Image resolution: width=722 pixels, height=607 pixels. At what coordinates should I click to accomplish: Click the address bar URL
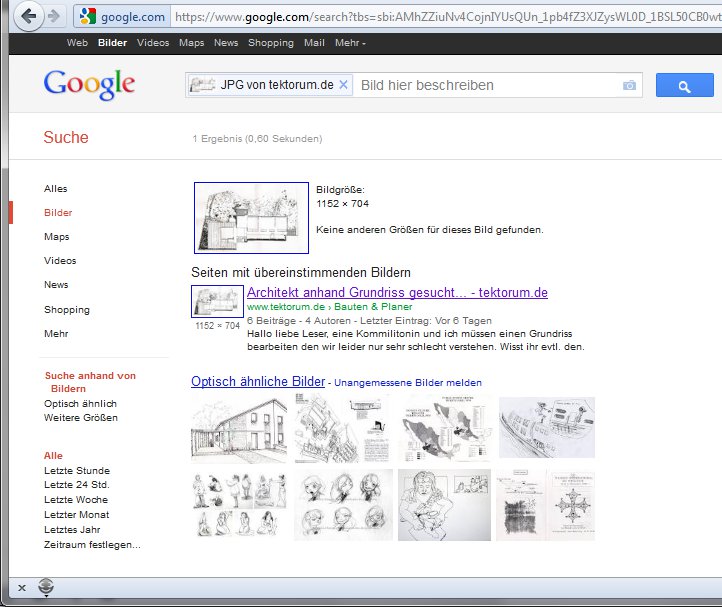pos(447,17)
